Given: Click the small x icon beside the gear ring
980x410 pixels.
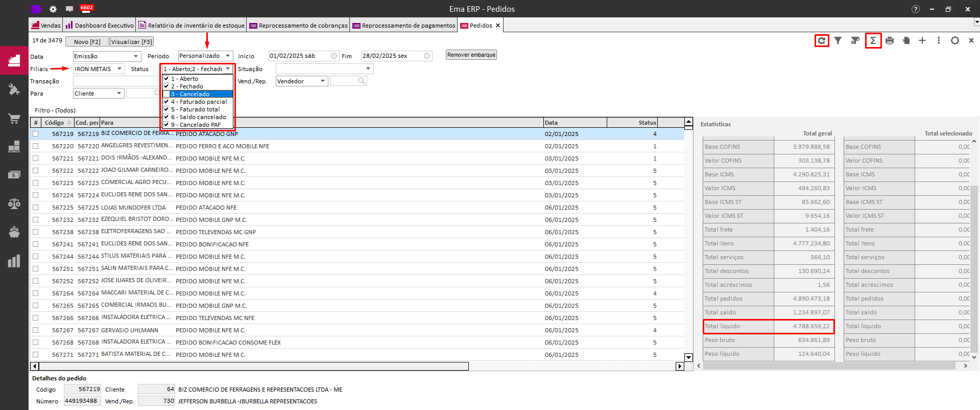Looking at the screenshot, I should [x=971, y=40].
